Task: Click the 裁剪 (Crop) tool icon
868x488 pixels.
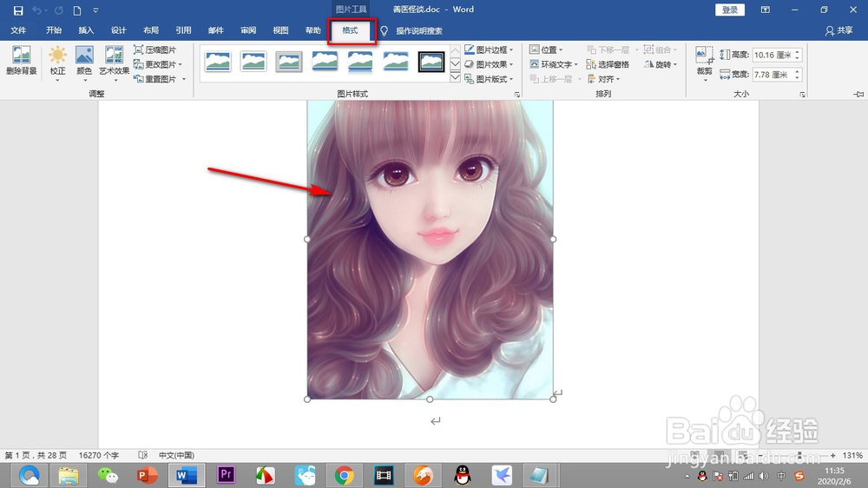Action: (704, 56)
